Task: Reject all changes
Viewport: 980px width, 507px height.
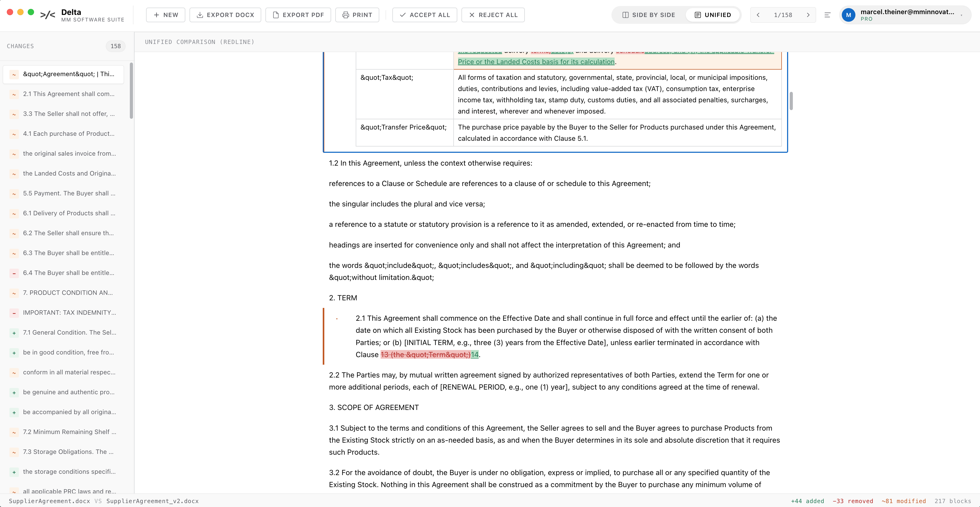Action: pos(493,15)
